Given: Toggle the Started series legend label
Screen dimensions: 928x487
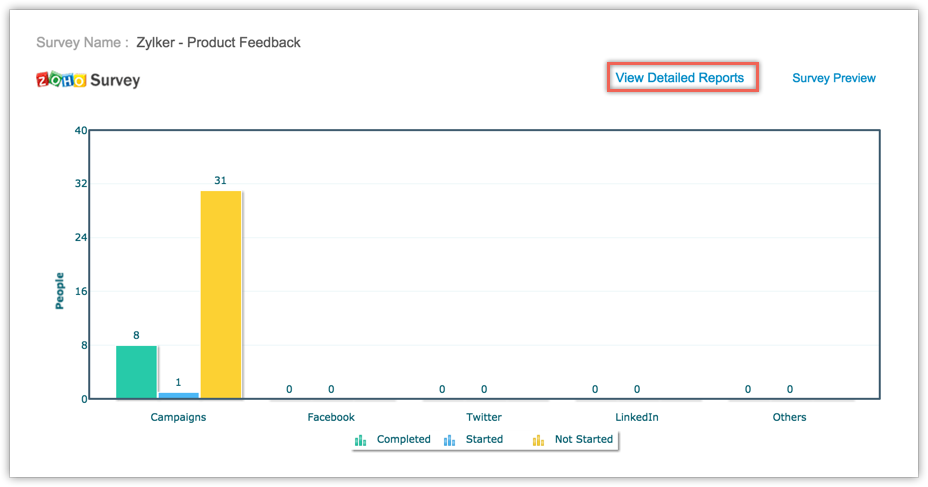Looking at the screenshot, I should [x=484, y=440].
